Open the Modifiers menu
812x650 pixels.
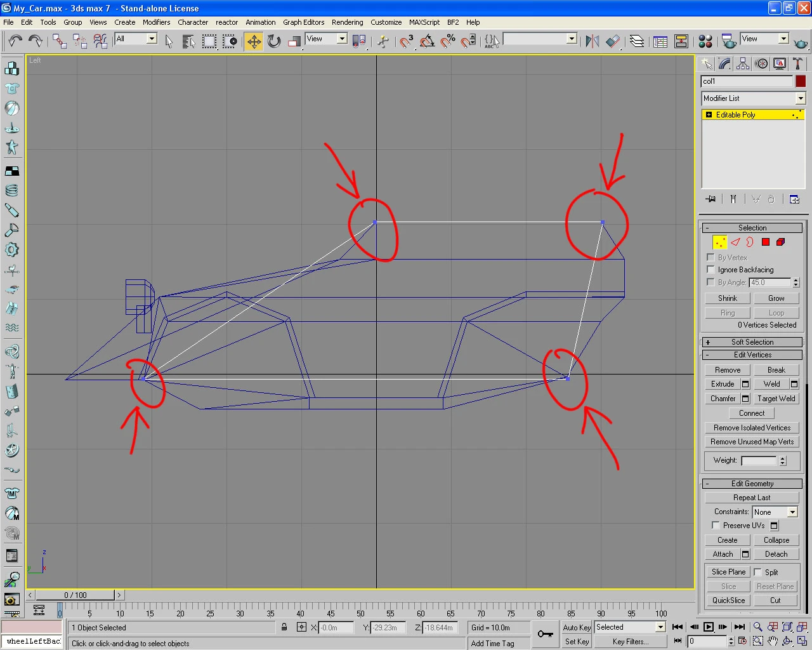(x=156, y=22)
